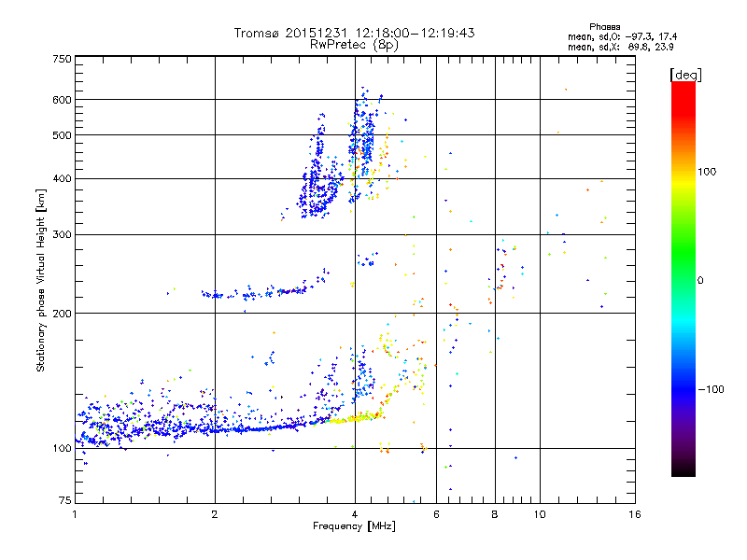Click the y-axis tick label "400"
The width and height of the screenshot is (747, 560).
(x=63, y=179)
